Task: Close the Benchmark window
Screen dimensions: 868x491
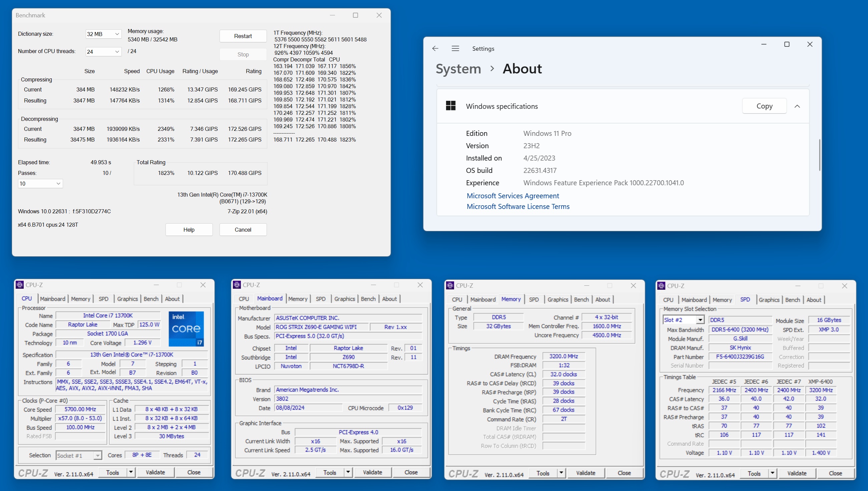Action: tap(379, 15)
